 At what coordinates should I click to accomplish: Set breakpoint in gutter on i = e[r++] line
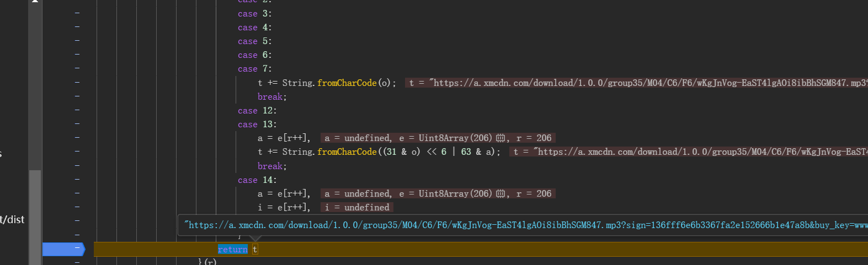(77, 207)
